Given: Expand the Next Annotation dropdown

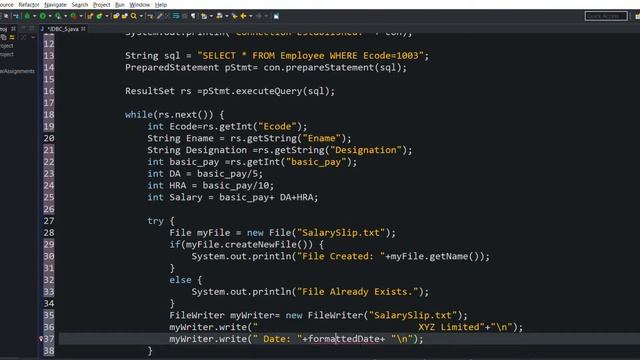Looking at the screenshot, I should tap(211, 16).
